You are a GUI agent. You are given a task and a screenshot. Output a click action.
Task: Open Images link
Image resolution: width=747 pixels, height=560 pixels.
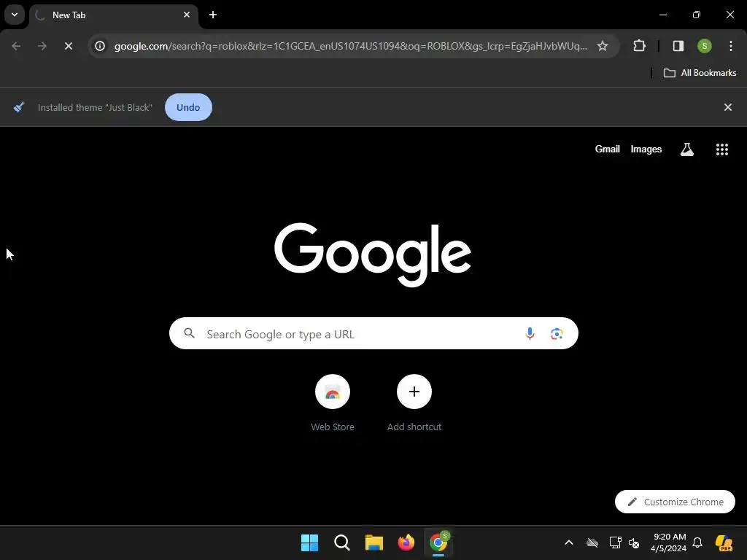point(646,149)
